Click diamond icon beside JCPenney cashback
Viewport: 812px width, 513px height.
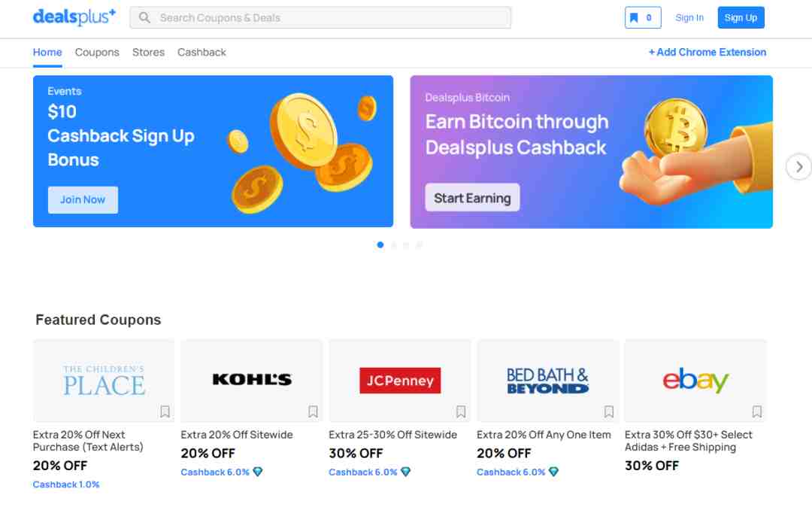coord(405,472)
